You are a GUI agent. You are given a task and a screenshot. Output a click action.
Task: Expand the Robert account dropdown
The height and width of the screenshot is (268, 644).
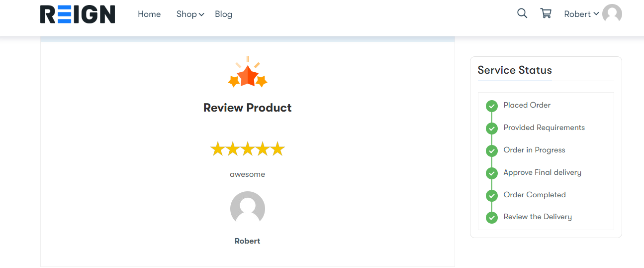(x=581, y=14)
